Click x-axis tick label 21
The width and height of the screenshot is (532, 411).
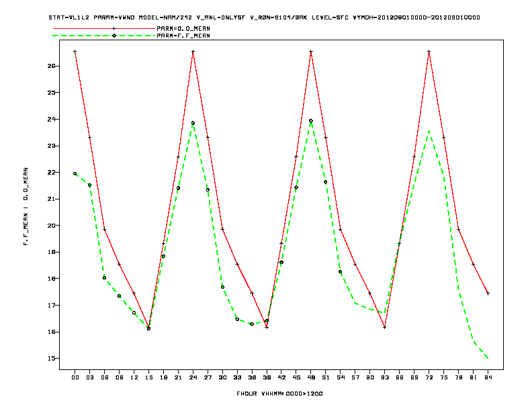click(178, 377)
